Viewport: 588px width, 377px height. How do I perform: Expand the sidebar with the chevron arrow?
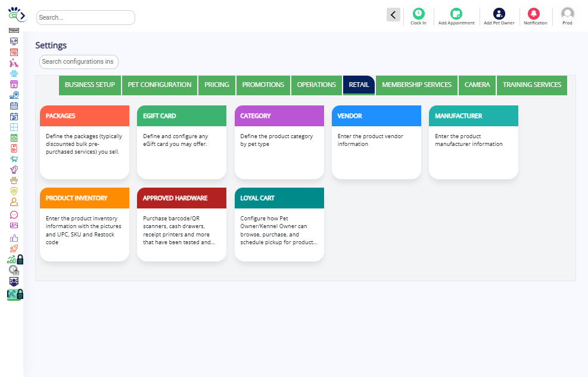22,15
